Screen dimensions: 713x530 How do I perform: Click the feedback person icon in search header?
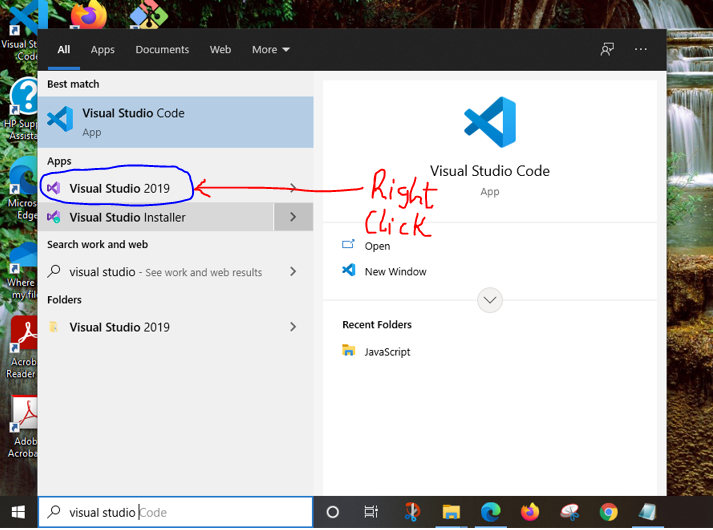coord(607,49)
